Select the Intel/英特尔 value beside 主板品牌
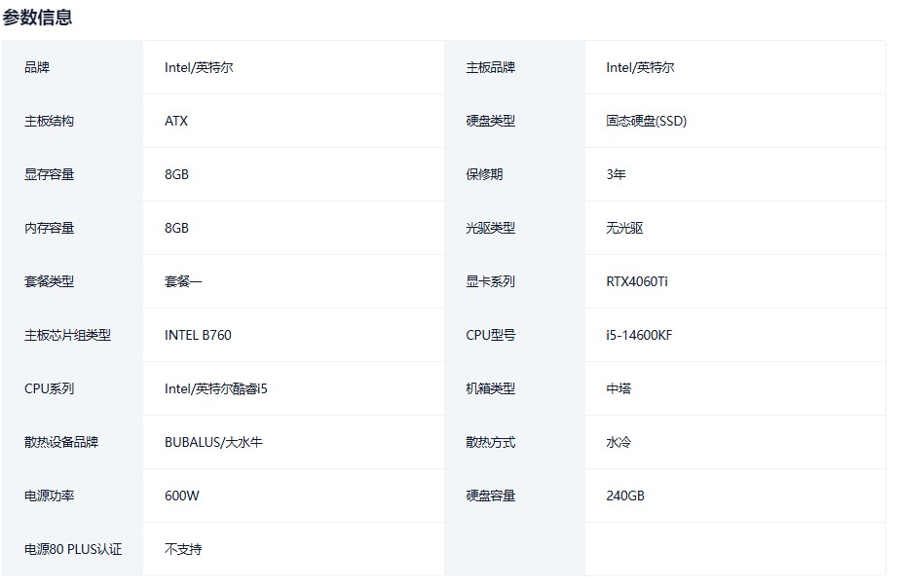 pyautogui.click(x=640, y=67)
